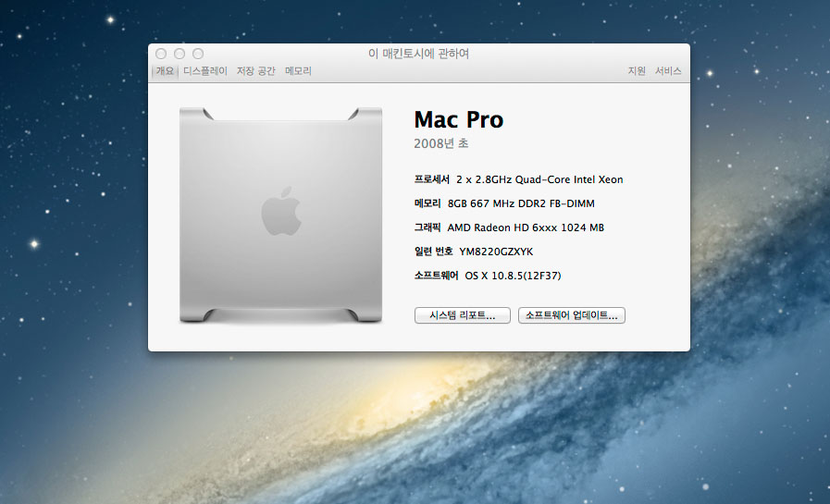Screen dimensions: 830x504
Task: Click the Mac Pro tower image
Action: point(280,214)
